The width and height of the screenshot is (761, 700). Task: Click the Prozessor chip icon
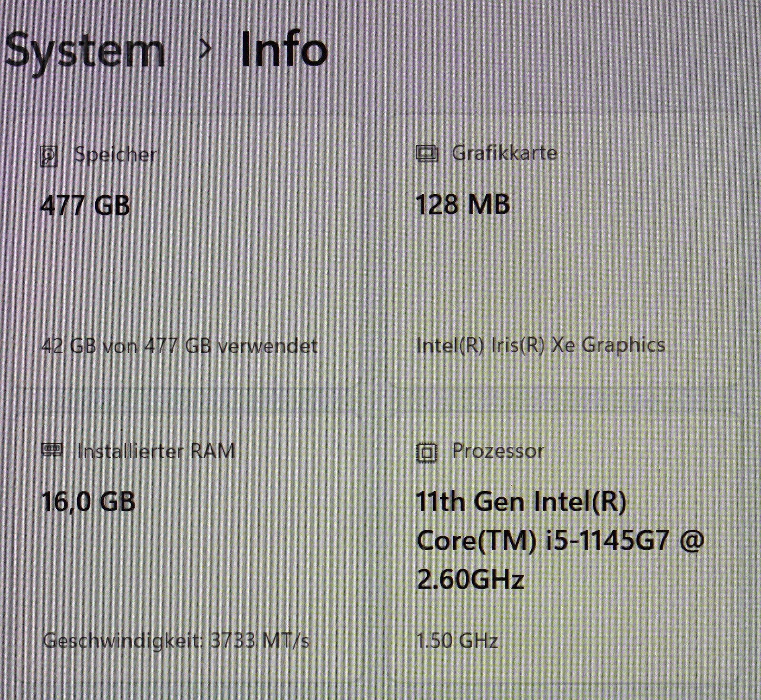click(428, 452)
